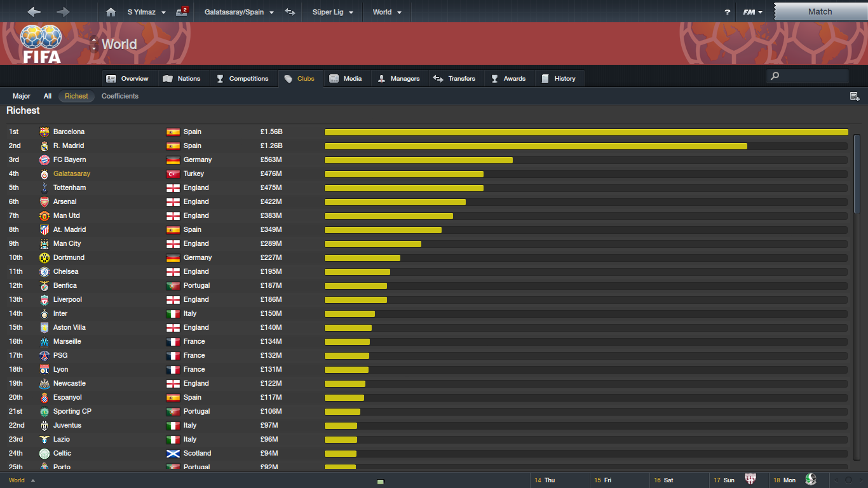
Task: Click the stepper arrows beside World title
Action: coord(94,44)
